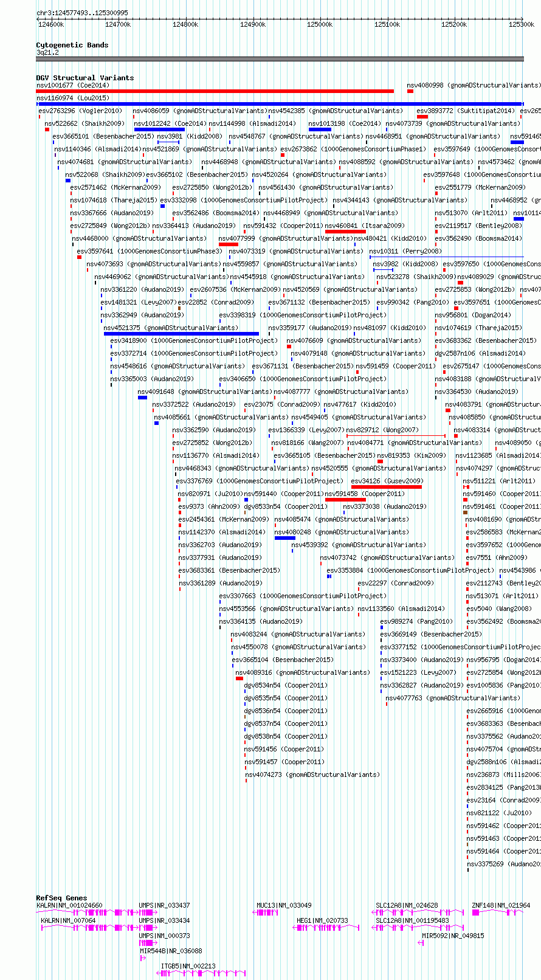Click variant label nsv1074618 (Thareja2015)
Screen dimensions: 541x980
114,200
